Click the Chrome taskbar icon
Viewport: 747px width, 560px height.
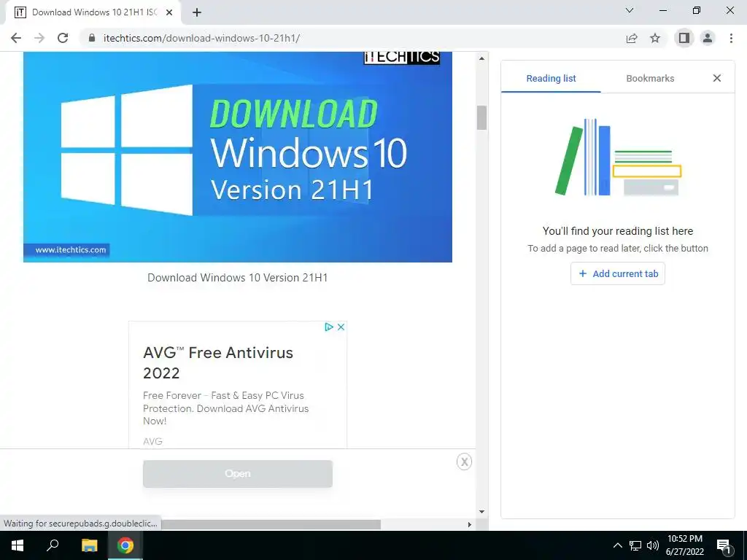tap(125, 545)
